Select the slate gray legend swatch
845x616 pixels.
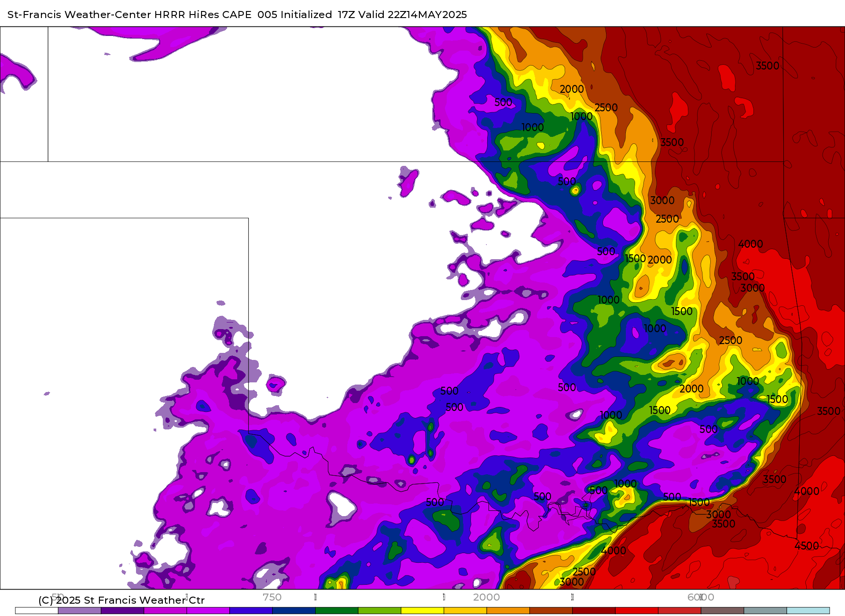point(765,611)
